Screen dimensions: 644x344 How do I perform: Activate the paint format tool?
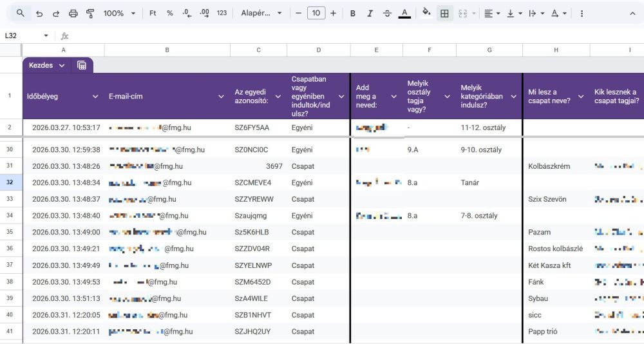click(x=90, y=13)
